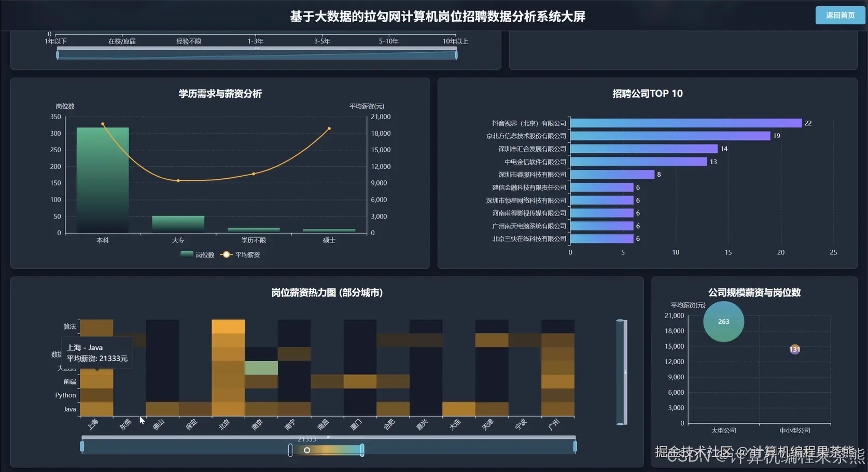Image resolution: width=868 pixels, height=472 pixels.
Task: Click the 返回首页 button
Action: [x=839, y=16]
